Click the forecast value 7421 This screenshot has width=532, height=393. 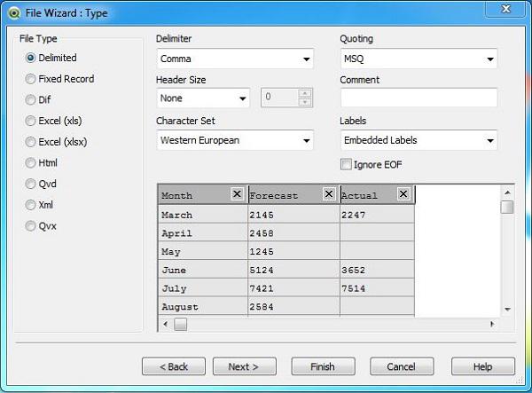pyautogui.click(x=293, y=288)
